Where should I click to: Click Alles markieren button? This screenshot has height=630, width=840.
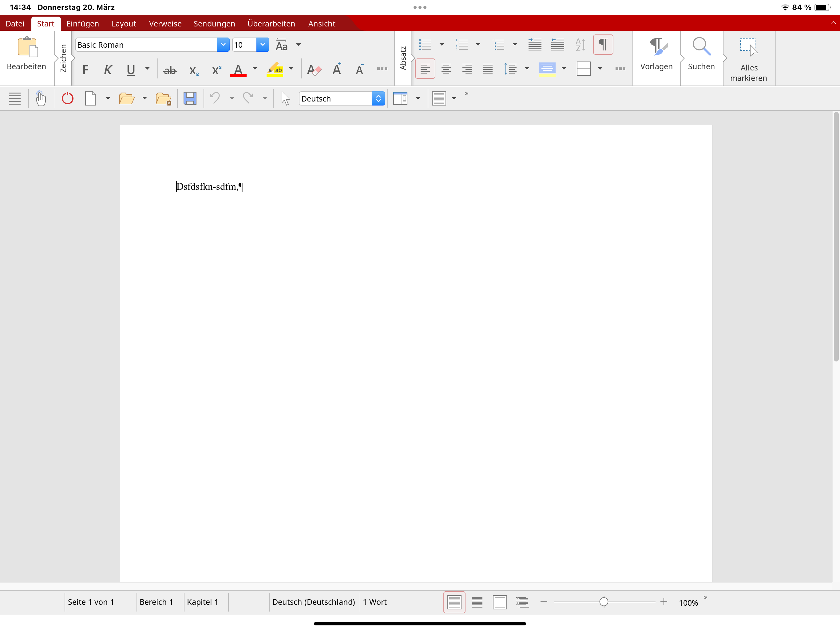point(748,60)
